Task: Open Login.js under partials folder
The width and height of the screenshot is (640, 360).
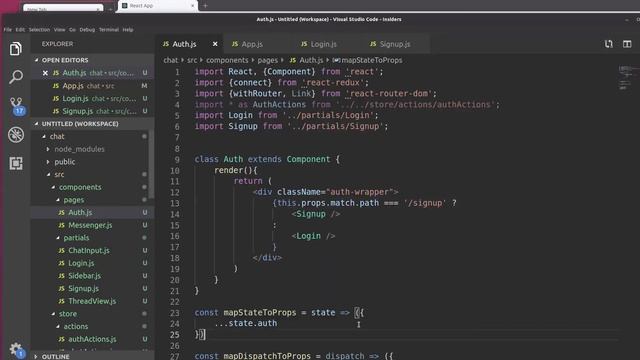Action: 81,263
